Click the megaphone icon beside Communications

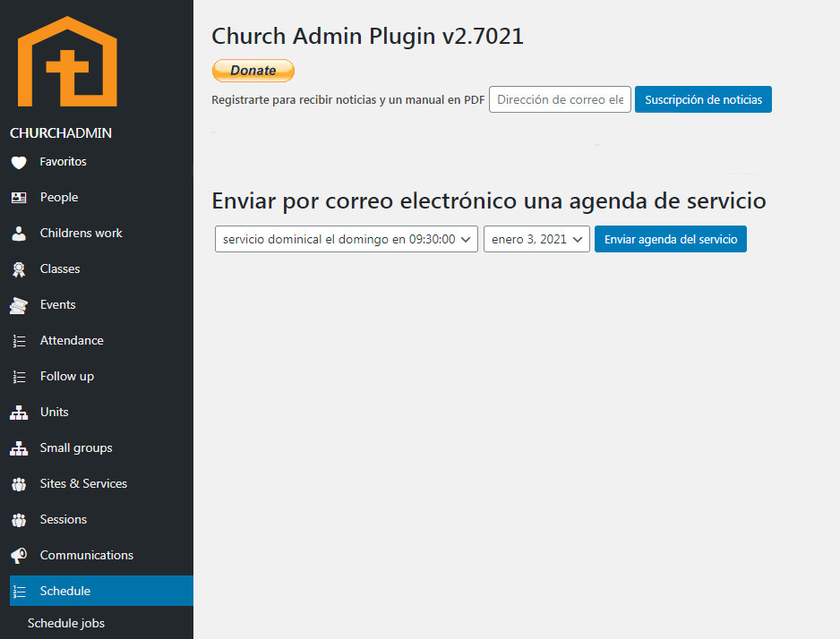(19, 556)
